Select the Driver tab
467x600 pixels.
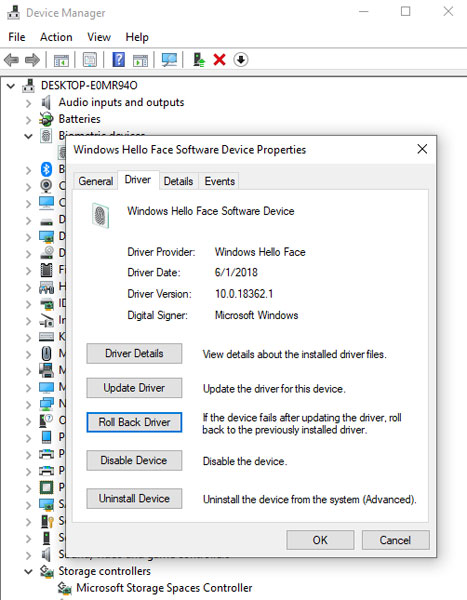tap(138, 179)
